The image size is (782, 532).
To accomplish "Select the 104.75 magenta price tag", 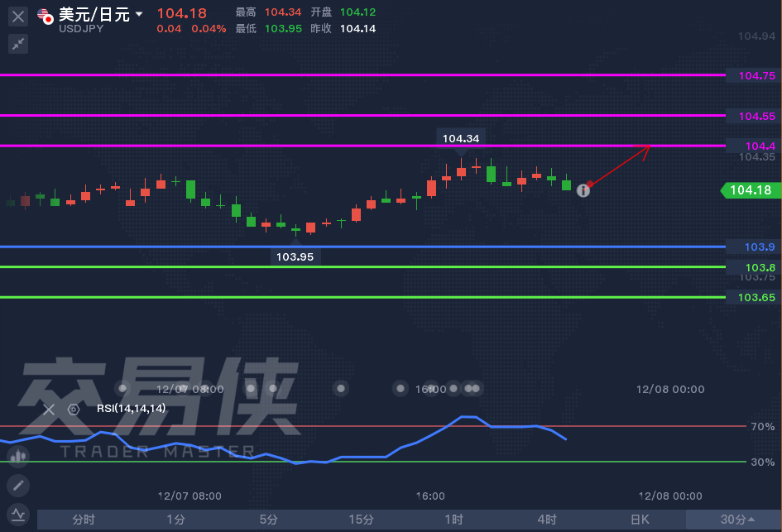I will click(754, 76).
